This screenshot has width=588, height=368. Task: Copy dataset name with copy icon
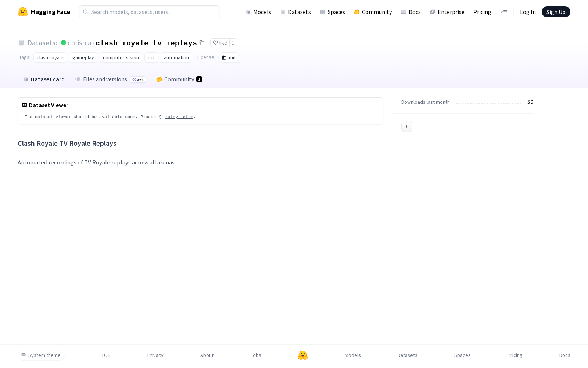(202, 43)
